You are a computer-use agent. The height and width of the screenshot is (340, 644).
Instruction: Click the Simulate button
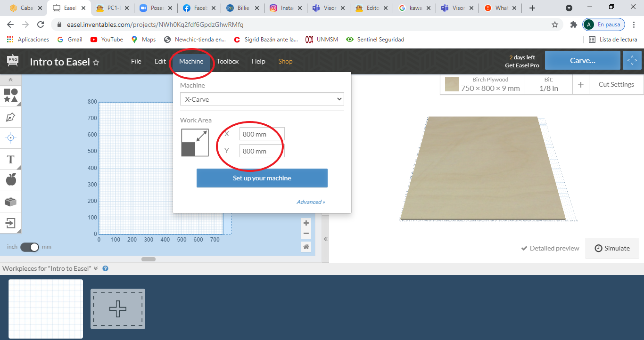(x=612, y=248)
